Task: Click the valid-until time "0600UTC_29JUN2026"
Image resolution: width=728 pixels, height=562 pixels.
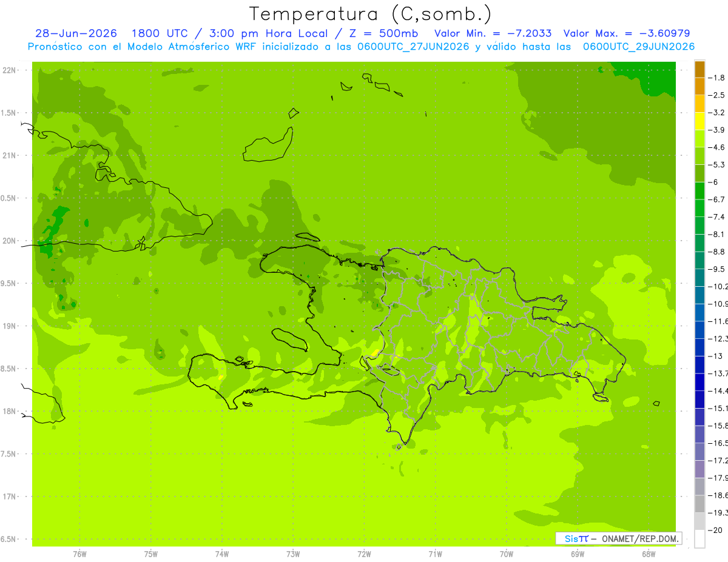Action: click(639, 47)
